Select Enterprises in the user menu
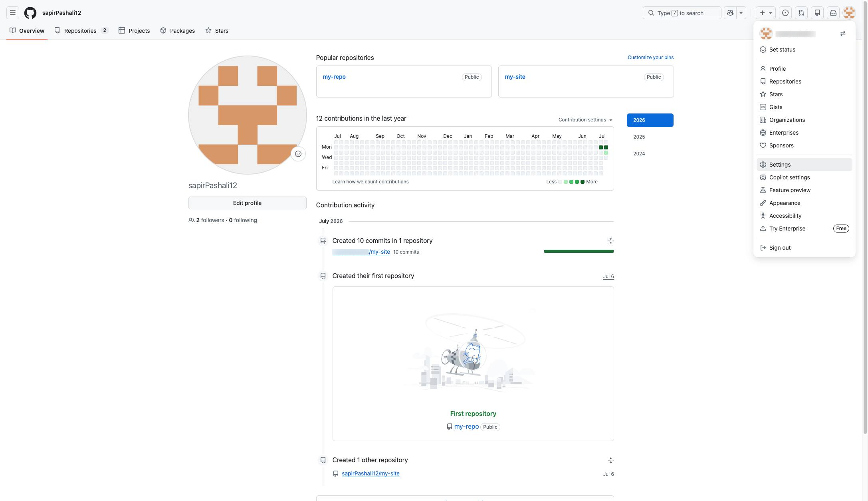The image size is (868, 501). point(804,133)
